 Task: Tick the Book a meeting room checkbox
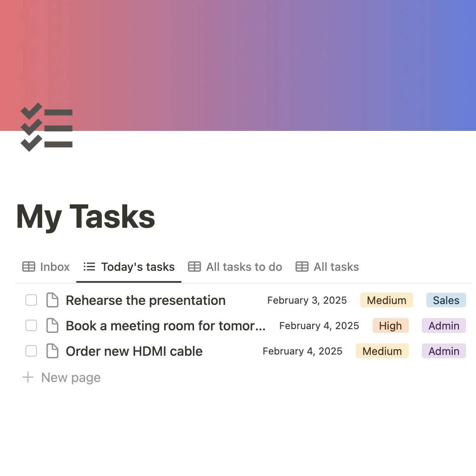click(x=31, y=326)
